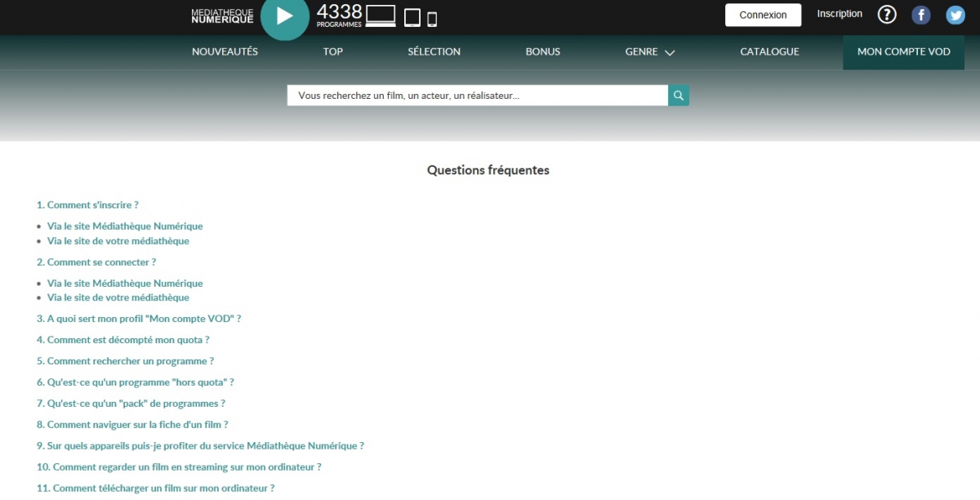The image size is (980, 500).
Task: Open the Mon Compte VOD tab
Action: pos(903,51)
